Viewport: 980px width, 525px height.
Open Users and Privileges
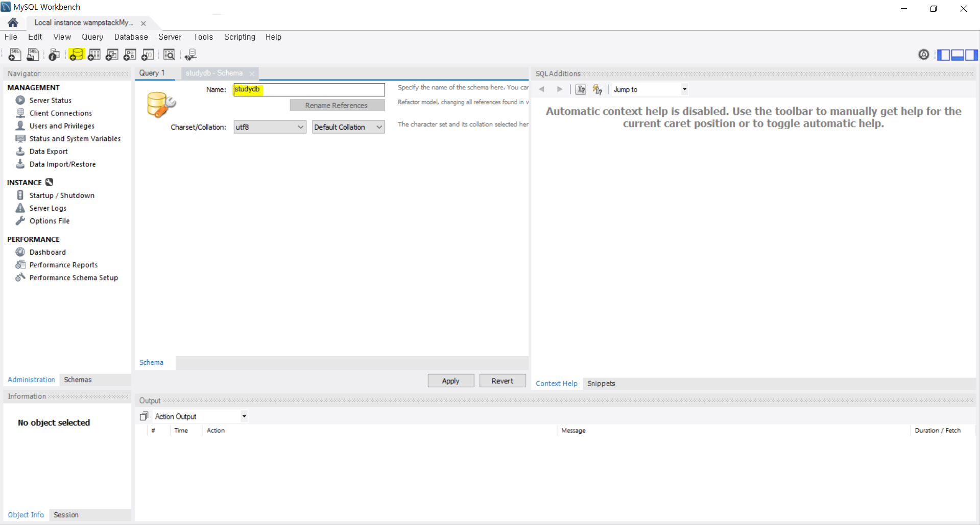point(62,126)
